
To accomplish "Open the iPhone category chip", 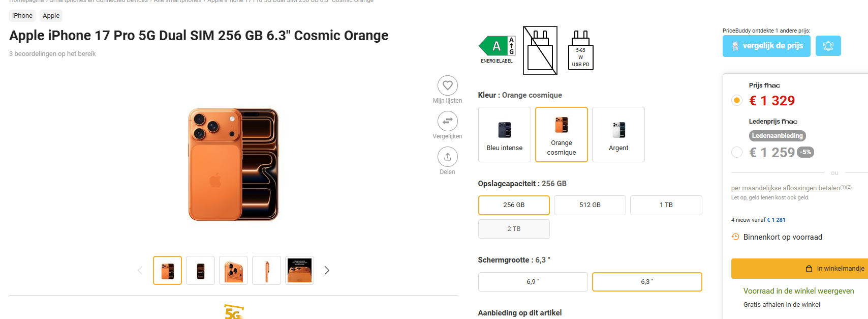I will (22, 16).
